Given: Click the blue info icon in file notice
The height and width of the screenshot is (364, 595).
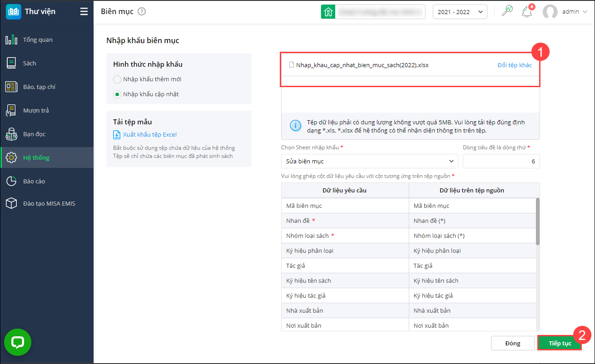Looking at the screenshot, I should 295,126.
